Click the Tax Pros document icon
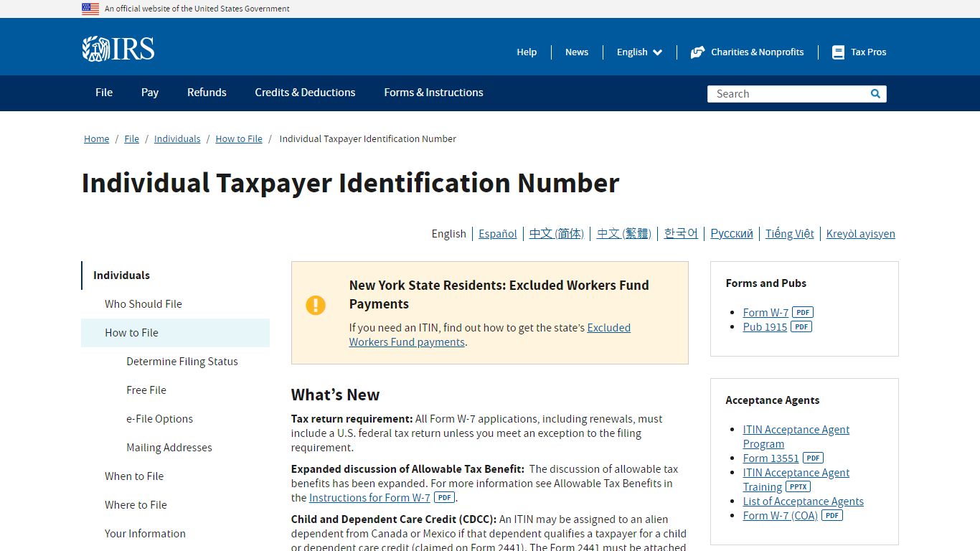This screenshot has width=980, height=551. coord(838,52)
